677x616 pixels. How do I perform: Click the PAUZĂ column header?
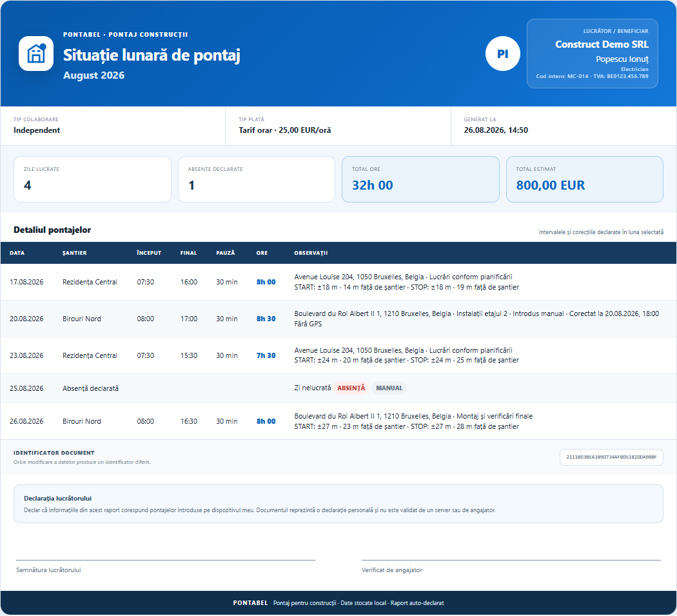click(226, 253)
